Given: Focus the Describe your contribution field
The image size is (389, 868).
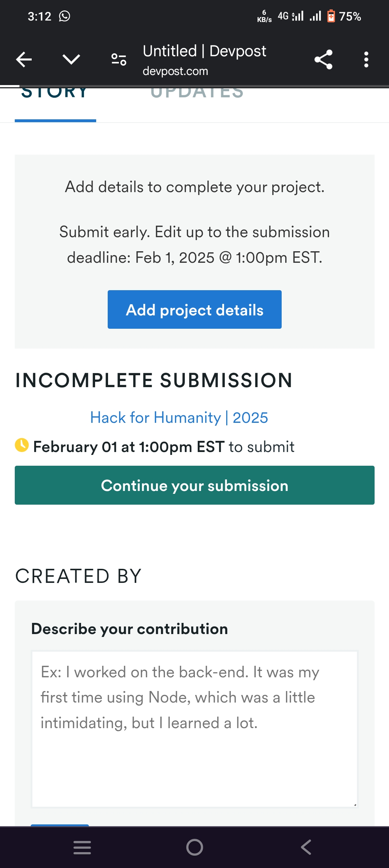Looking at the screenshot, I should click(x=194, y=729).
